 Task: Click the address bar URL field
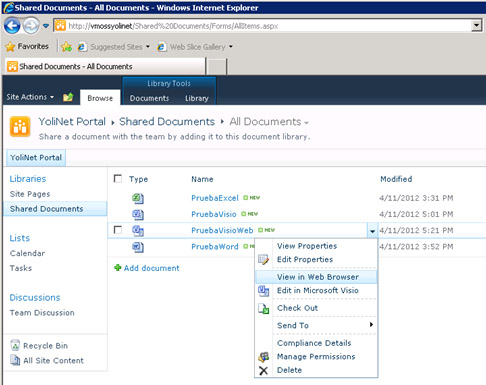pyautogui.click(x=262, y=26)
